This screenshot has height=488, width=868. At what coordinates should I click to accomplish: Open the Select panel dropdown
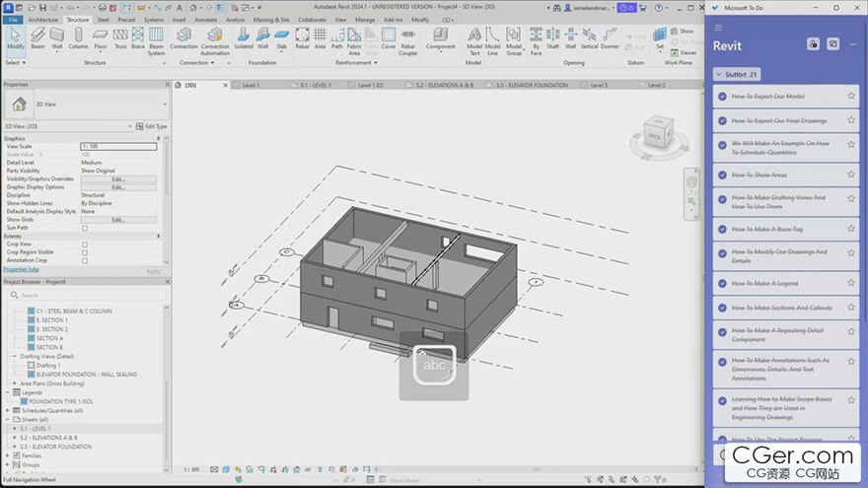(16, 62)
